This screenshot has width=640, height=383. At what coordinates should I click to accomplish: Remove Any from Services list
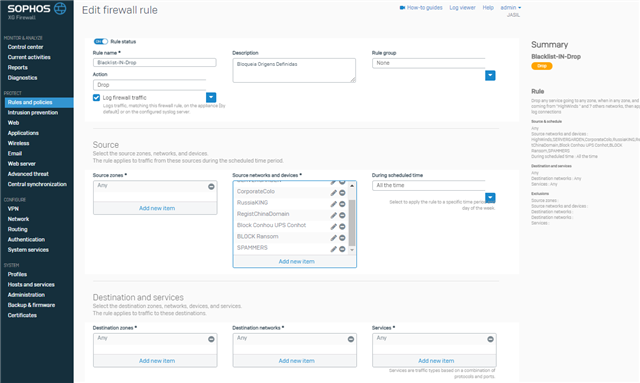490,339
